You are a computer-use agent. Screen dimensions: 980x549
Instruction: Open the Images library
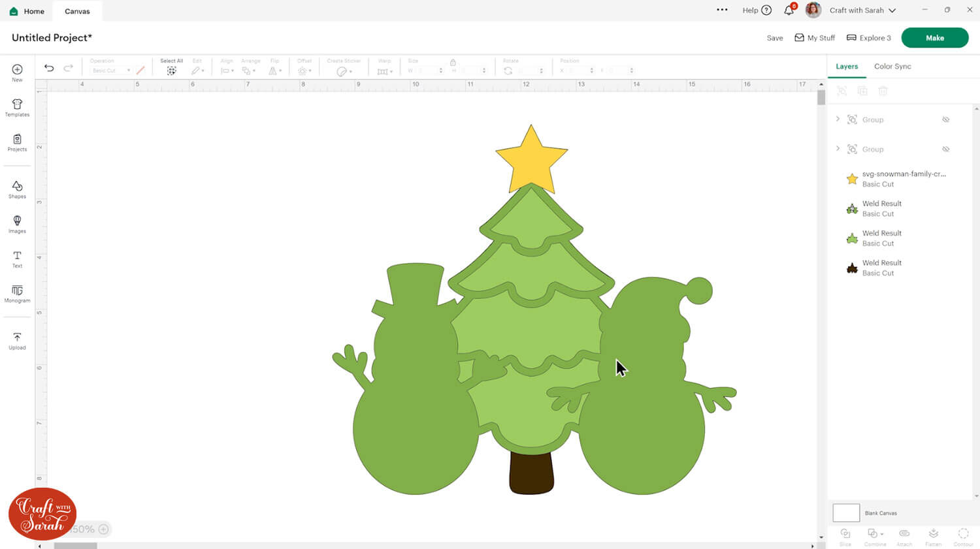click(17, 224)
